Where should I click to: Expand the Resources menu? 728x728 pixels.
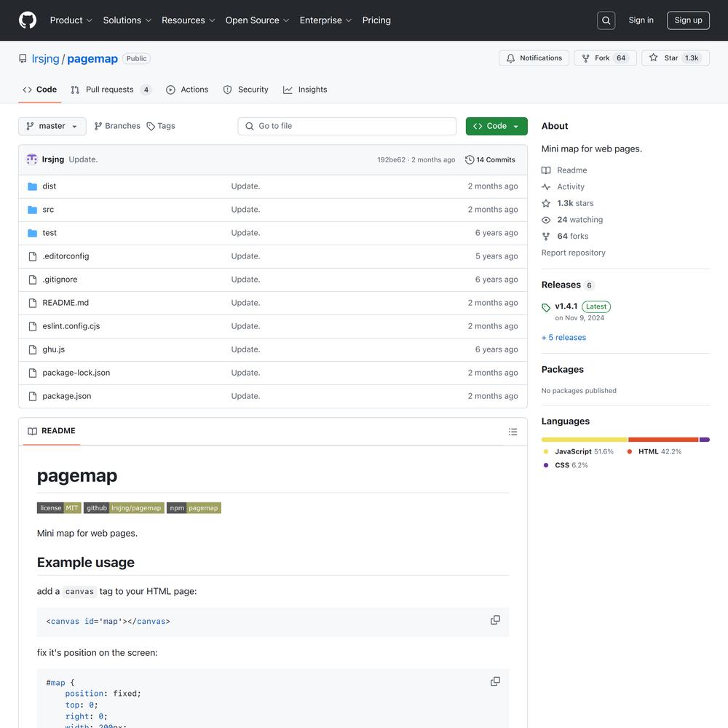pyautogui.click(x=188, y=20)
